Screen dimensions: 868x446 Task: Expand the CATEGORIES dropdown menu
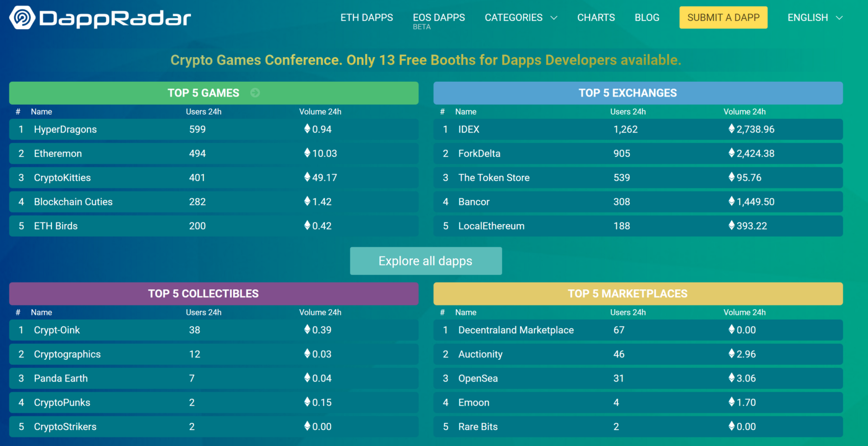(x=521, y=17)
